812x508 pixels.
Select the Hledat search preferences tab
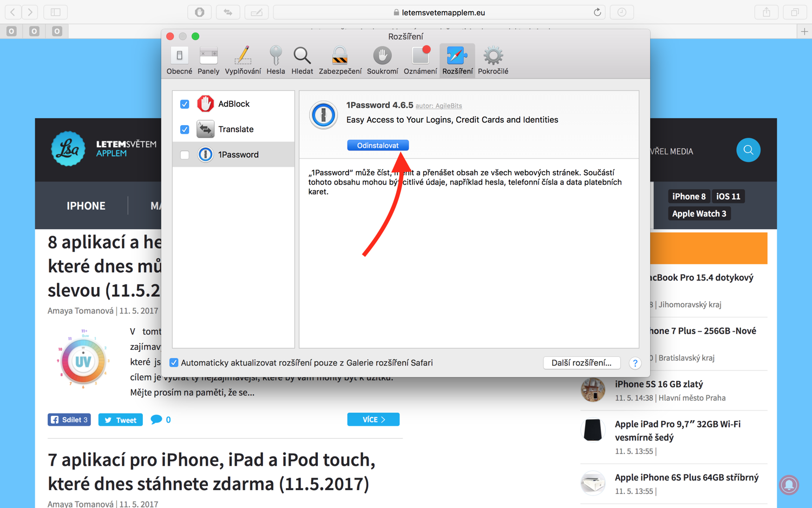click(x=302, y=61)
